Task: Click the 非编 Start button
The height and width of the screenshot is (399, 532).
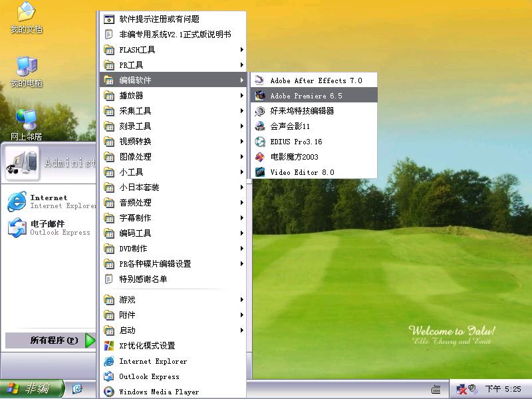Action: point(31,388)
